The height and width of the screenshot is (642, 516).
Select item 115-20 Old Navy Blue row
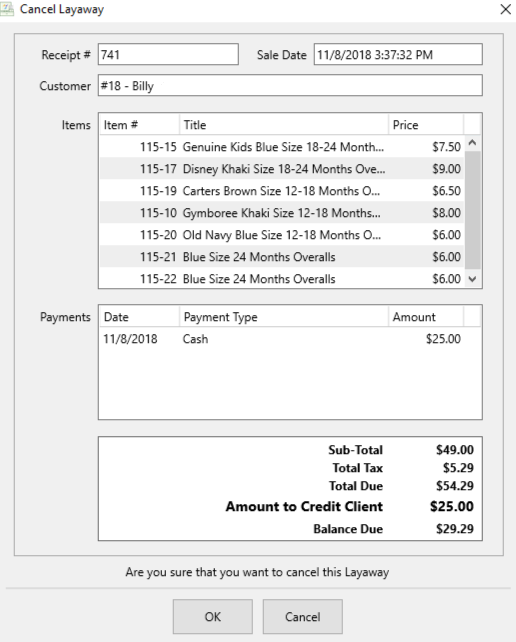[x=282, y=235]
